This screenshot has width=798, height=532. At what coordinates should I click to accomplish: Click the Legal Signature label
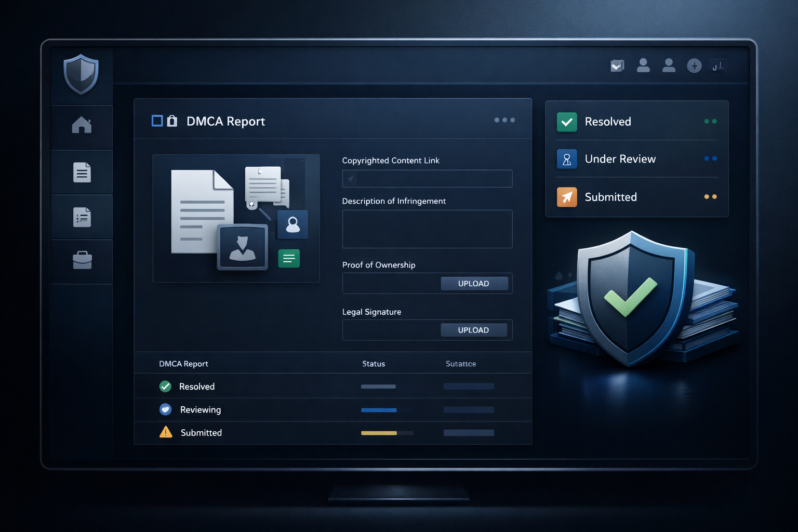[372, 312]
